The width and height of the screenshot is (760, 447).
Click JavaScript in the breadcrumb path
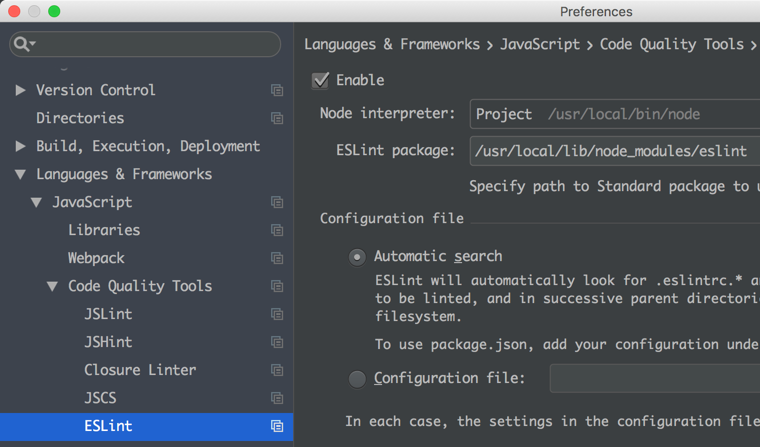tap(540, 44)
